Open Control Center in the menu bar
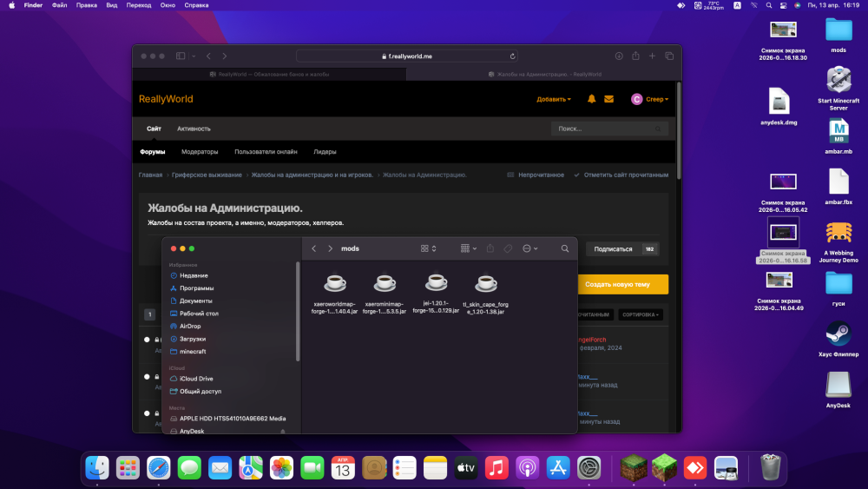Viewport: 868px width, 489px height. click(783, 5)
